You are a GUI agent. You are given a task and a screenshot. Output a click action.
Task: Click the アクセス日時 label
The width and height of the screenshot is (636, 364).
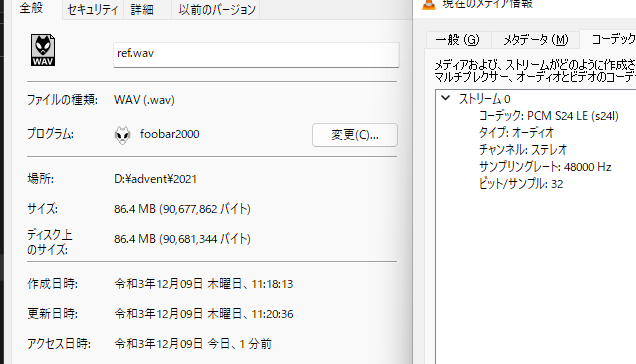[59, 344]
